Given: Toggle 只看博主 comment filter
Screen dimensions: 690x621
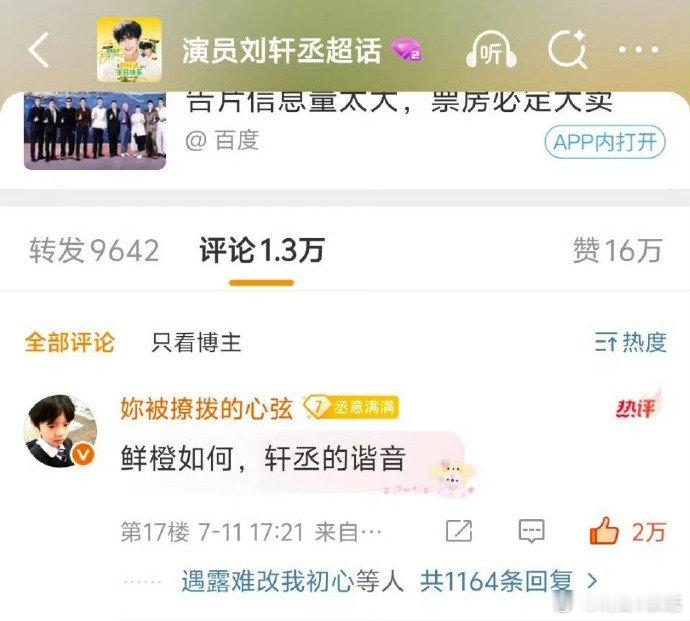Looking at the screenshot, I should coord(196,342).
